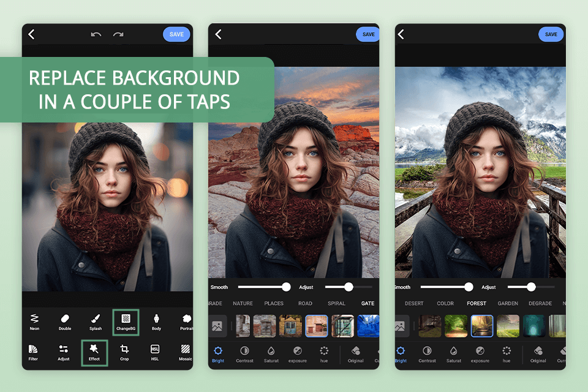Screen dimensions: 588x392
Task: Set the Adjust slider on FOREST screen
Action: coord(531,287)
